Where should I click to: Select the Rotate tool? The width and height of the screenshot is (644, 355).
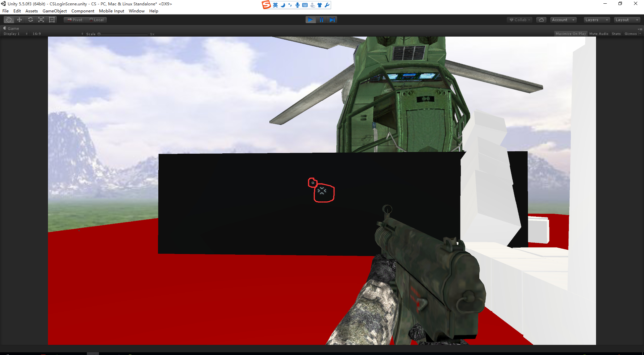[31, 20]
